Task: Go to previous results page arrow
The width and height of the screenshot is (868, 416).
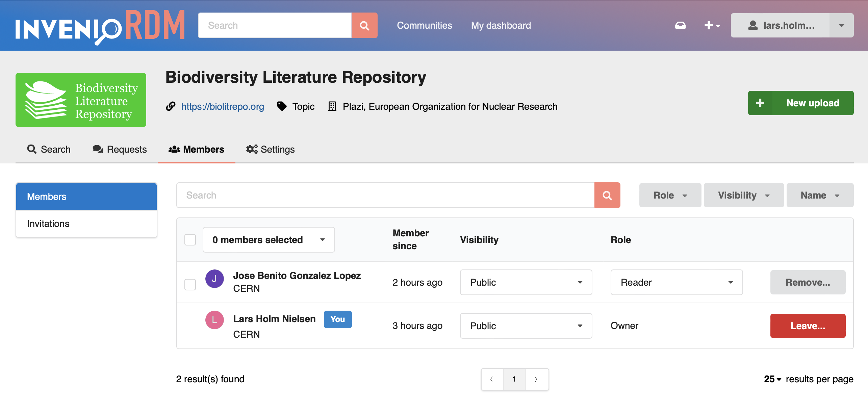Action: [492, 379]
